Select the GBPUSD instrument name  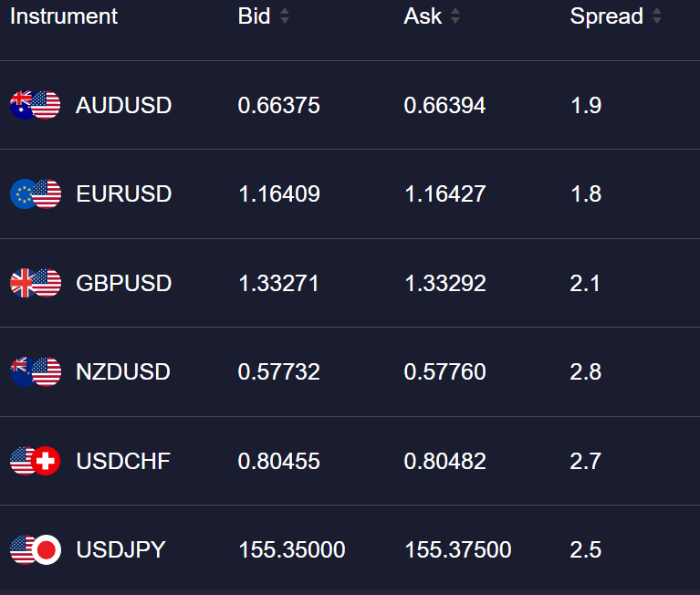pyautogui.click(x=123, y=283)
